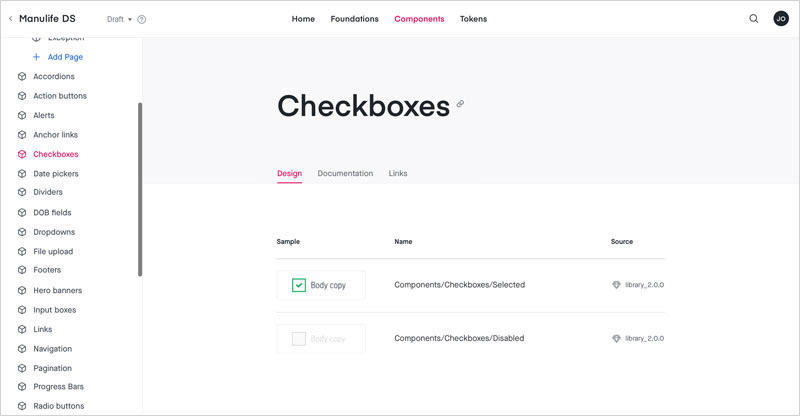Screen dimensions: 800x416
Task: Click the sidebar vertical scrollbar
Action: point(140,189)
